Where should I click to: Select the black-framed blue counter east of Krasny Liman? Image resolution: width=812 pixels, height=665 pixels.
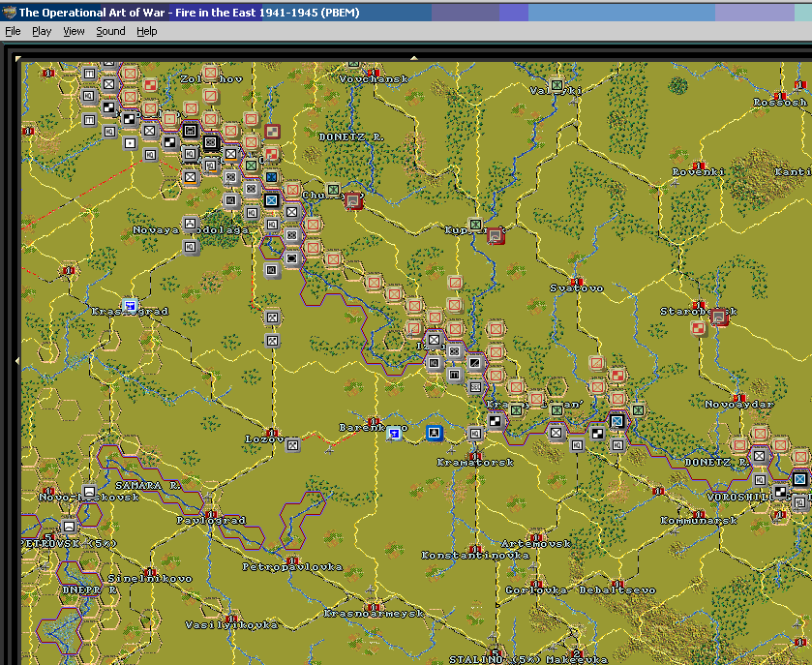pos(617,421)
